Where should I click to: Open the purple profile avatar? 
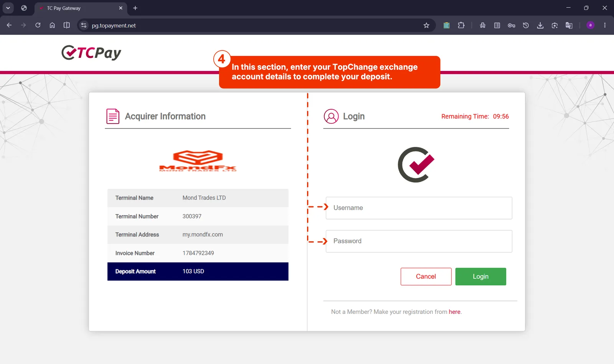click(x=590, y=25)
